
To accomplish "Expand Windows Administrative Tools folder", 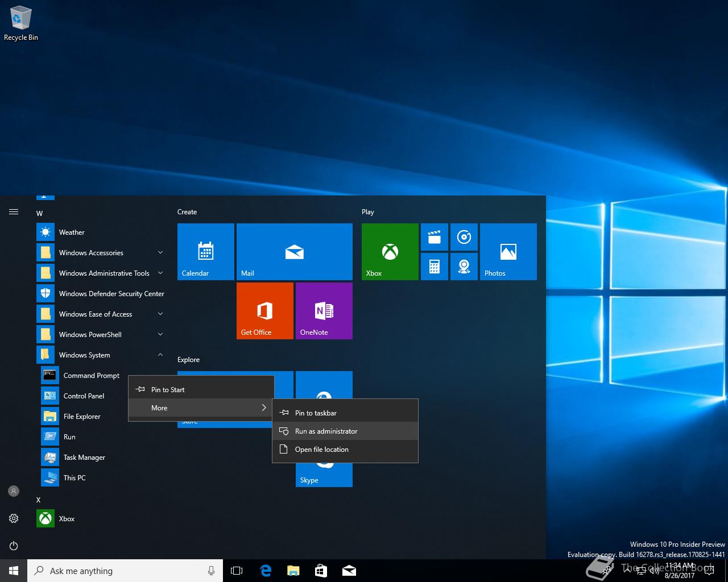I will pyautogui.click(x=101, y=273).
